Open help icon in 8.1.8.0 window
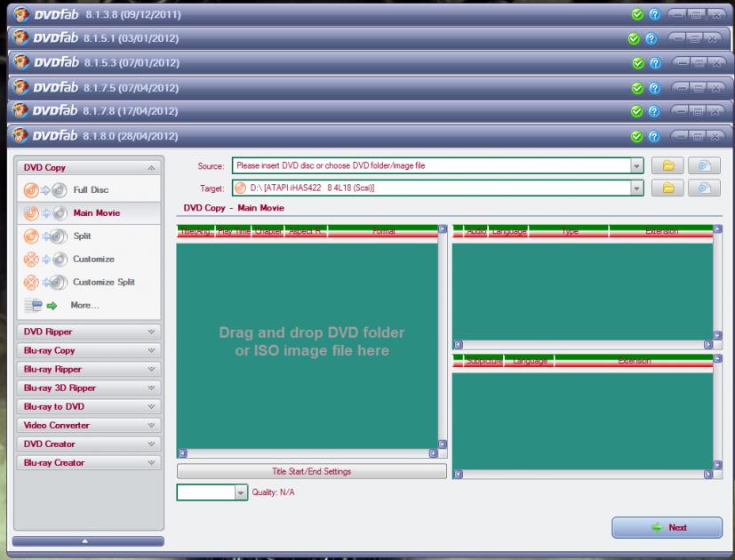The height and width of the screenshot is (560, 735). [x=654, y=137]
